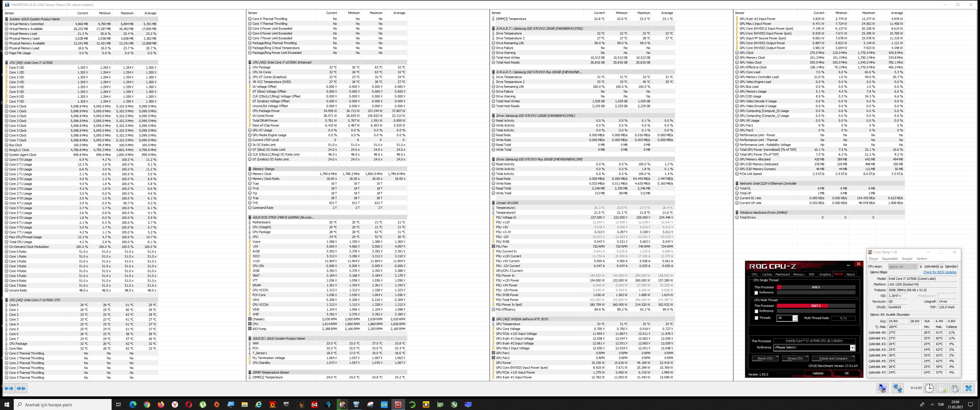Click the Core Temp title bar icon
The width and height of the screenshot is (980, 410).
point(870,252)
